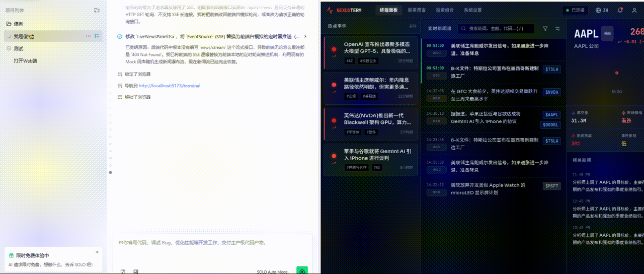Click the news stream settings sliders icon

(557, 29)
